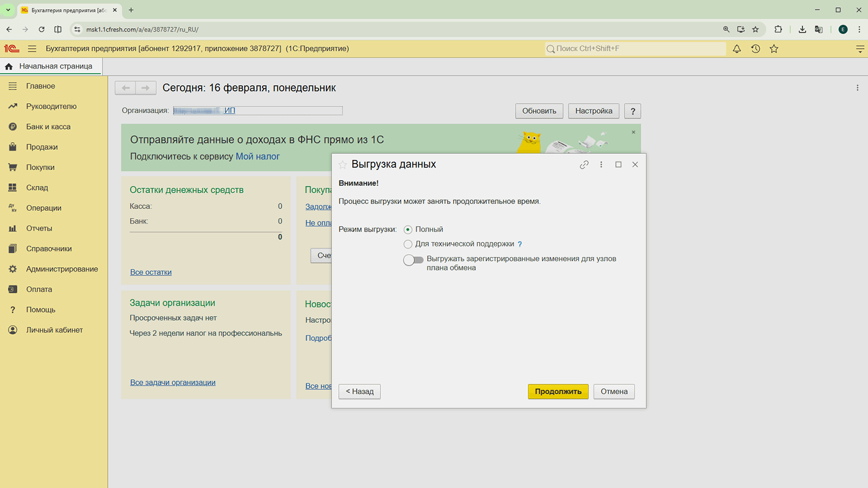Screen dimensions: 868x488
Task: Open the history clock icon
Action: pos(755,49)
